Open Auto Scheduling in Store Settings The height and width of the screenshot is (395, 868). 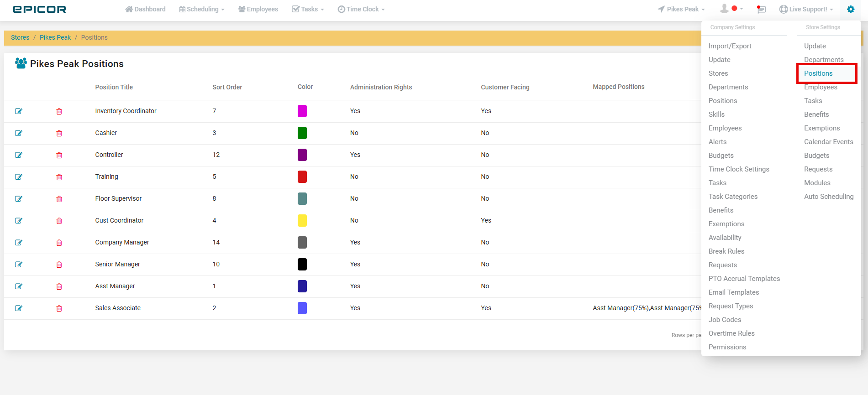(x=829, y=197)
